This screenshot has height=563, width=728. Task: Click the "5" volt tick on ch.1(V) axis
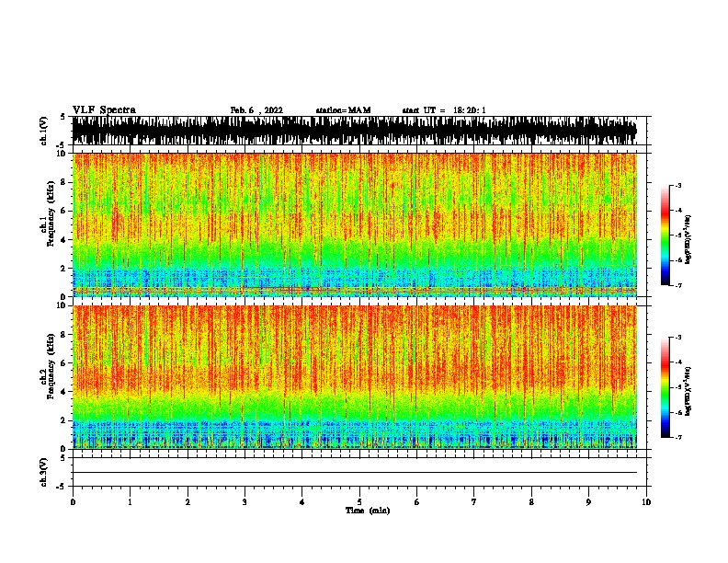coord(63,117)
